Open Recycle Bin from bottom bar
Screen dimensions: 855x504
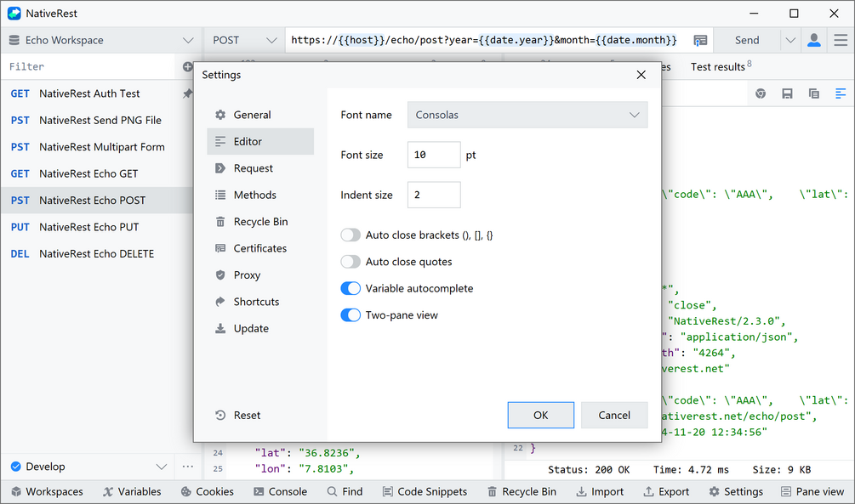coord(522,492)
